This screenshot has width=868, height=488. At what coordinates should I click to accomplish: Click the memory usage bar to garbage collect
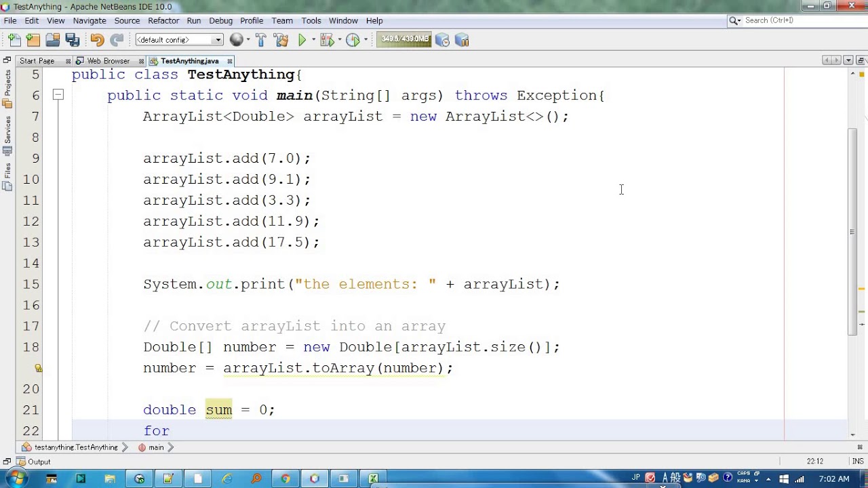click(x=404, y=39)
